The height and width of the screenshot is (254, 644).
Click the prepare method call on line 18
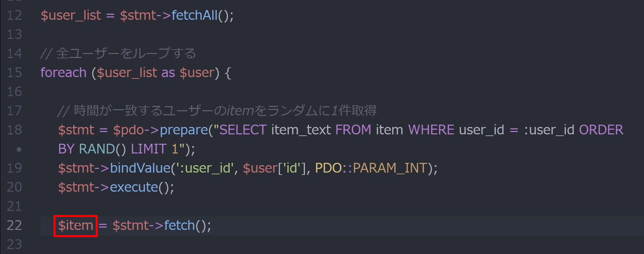click(x=184, y=130)
